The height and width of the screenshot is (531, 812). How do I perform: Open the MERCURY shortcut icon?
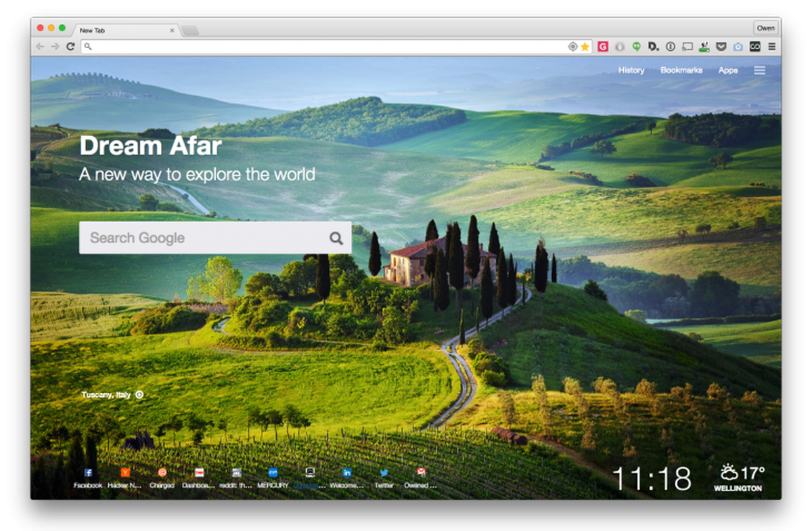click(273, 473)
